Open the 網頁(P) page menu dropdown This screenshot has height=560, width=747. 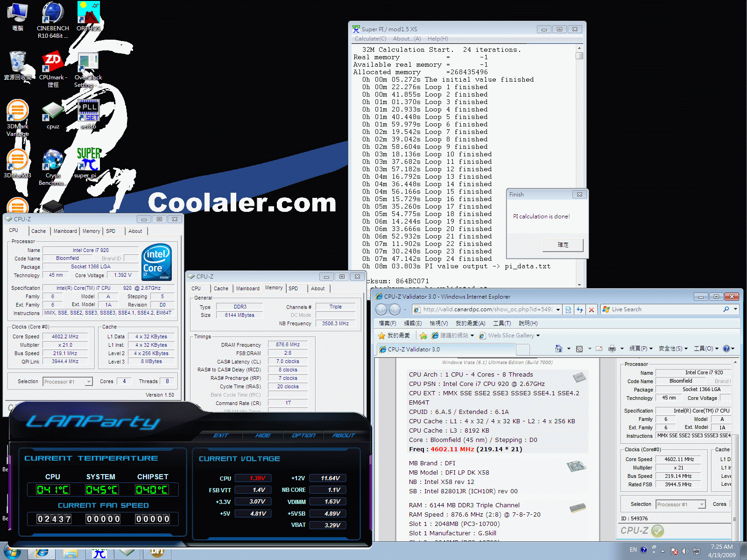[x=641, y=349]
